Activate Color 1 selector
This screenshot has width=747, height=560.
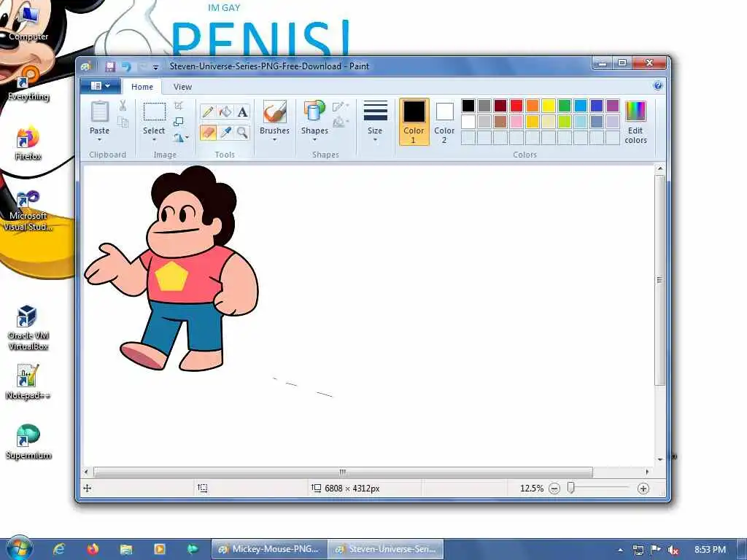414,122
